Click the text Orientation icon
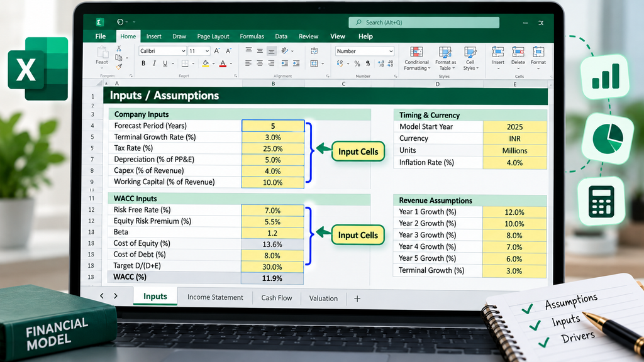The height and width of the screenshot is (362, 644). (x=285, y=50)
